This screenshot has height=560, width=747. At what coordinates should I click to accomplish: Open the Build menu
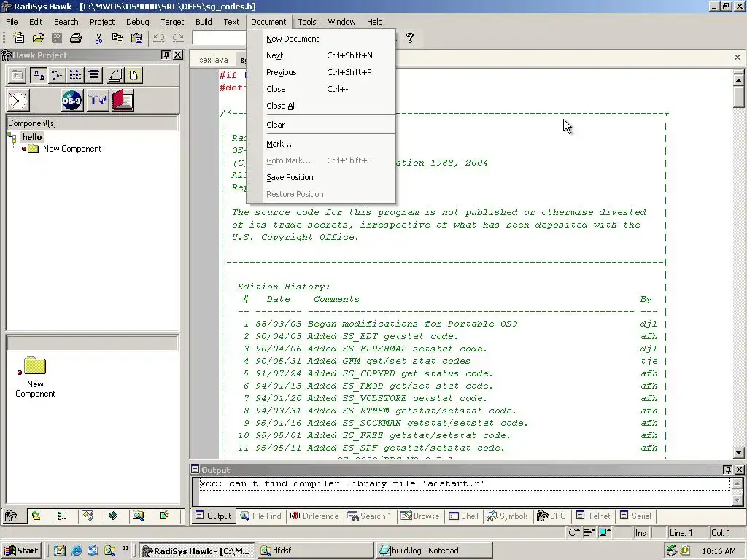click(204, 22)
